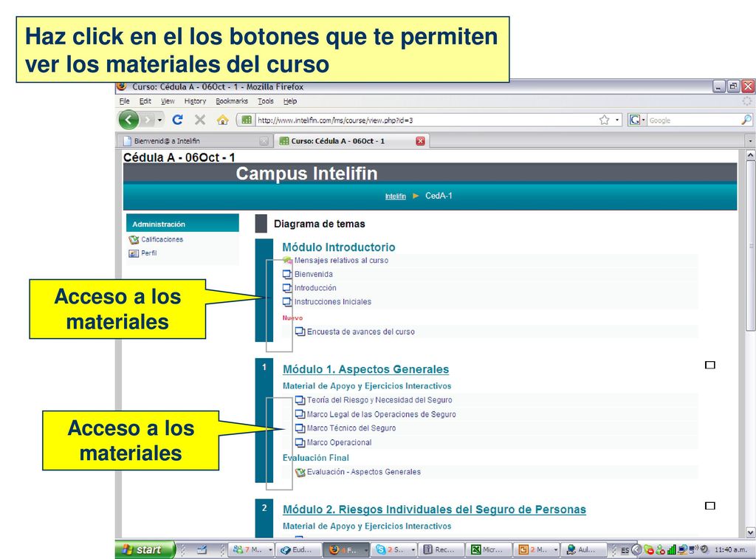Go back with the green Back arrow
The width and height of the screenshot is (756, 559).
point(128,120)
